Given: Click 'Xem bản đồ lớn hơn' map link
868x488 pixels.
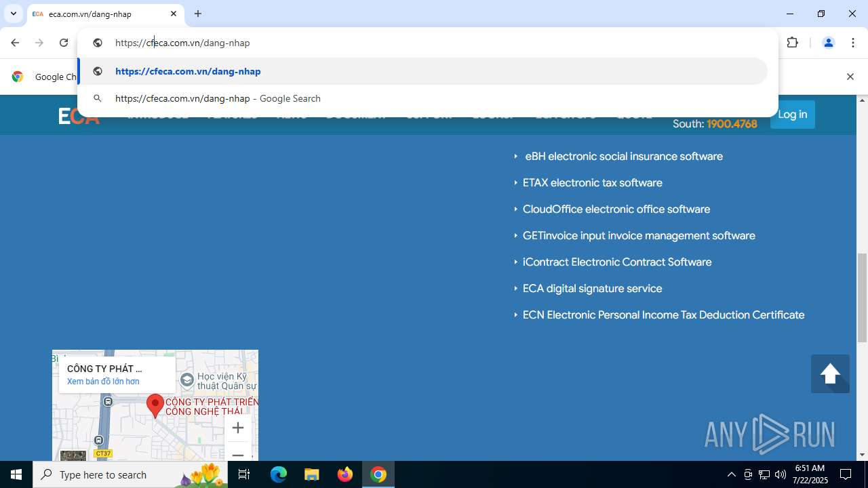Looking at the screenshot, I should tap(103, 382).
